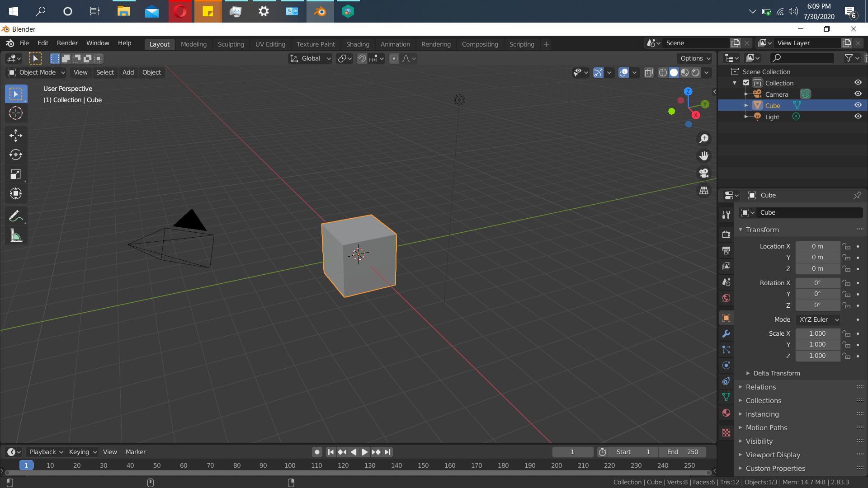Toggle Collection visibility eye

(x=858, y=82)
